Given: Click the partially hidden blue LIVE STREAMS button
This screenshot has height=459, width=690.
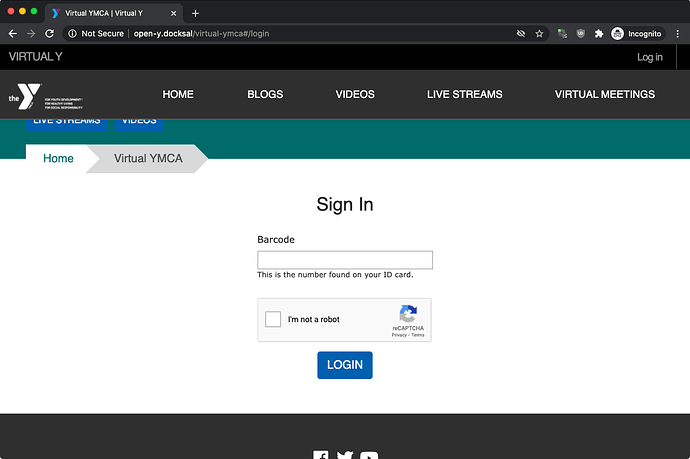Looking at the screenshot, I should click(66, 124).
